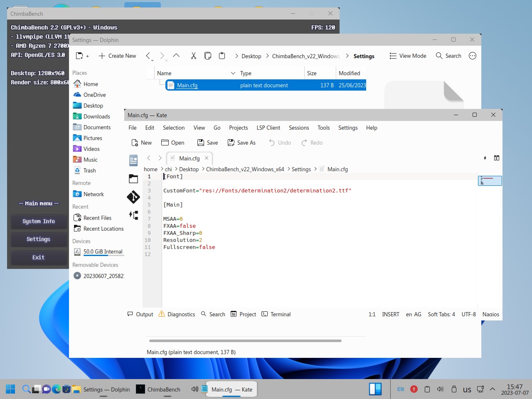The width and height of the screenshot is (532, 399).
Task: Show hidden system tray icons
Action: (x=493, y=389)
